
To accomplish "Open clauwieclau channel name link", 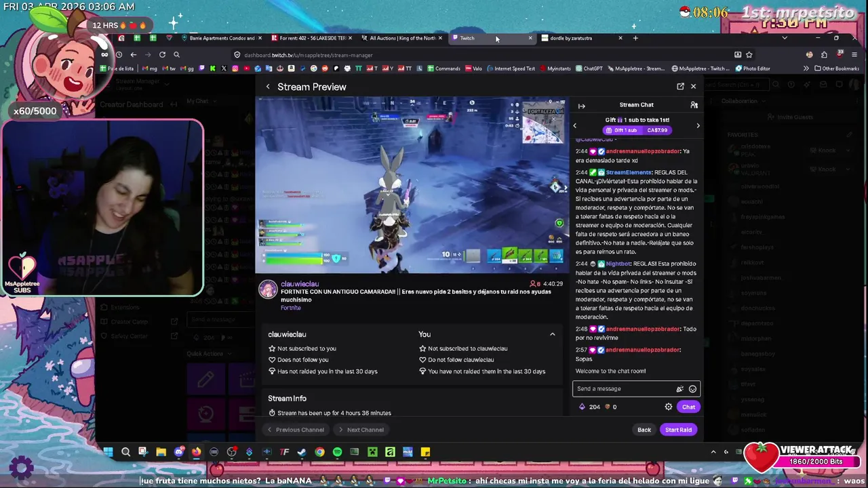I will 300,284.
